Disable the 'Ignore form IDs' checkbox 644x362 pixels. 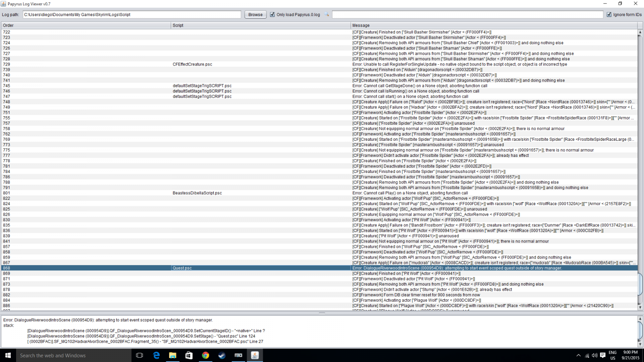pyautogui.click(x=609, y=14)
